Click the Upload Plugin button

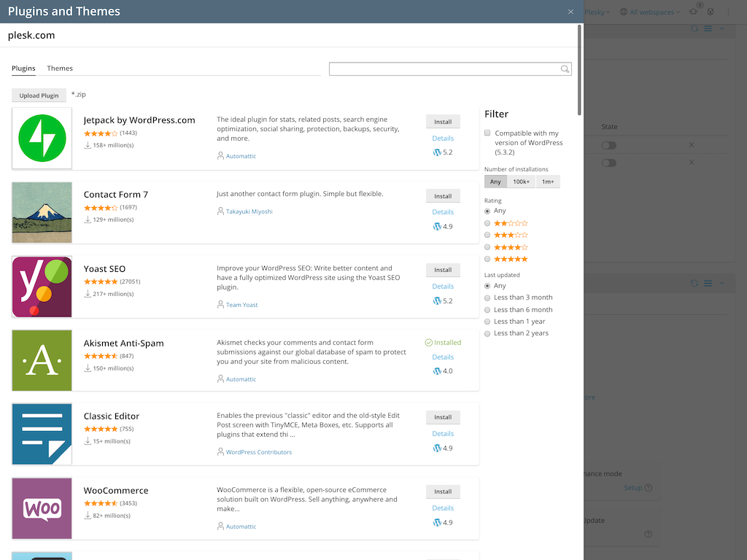(39, 96)
